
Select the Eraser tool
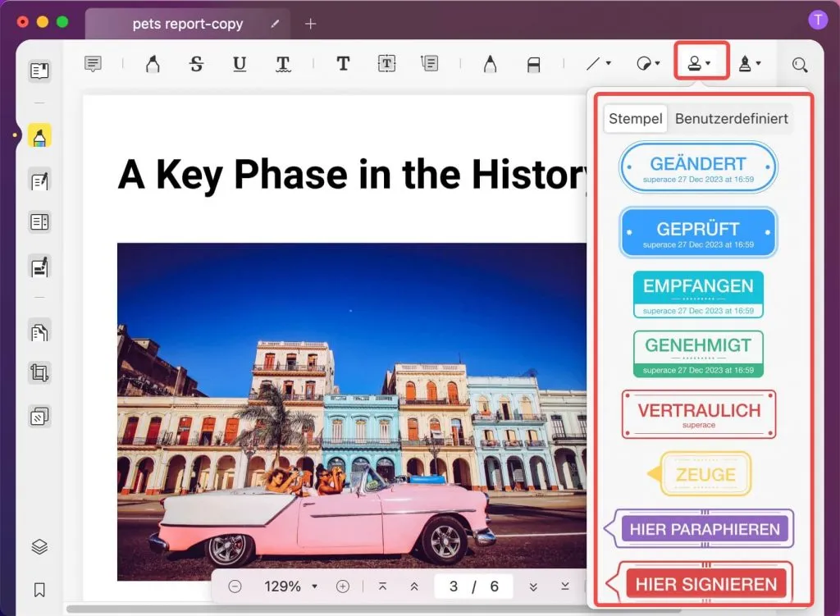[533, 65]
